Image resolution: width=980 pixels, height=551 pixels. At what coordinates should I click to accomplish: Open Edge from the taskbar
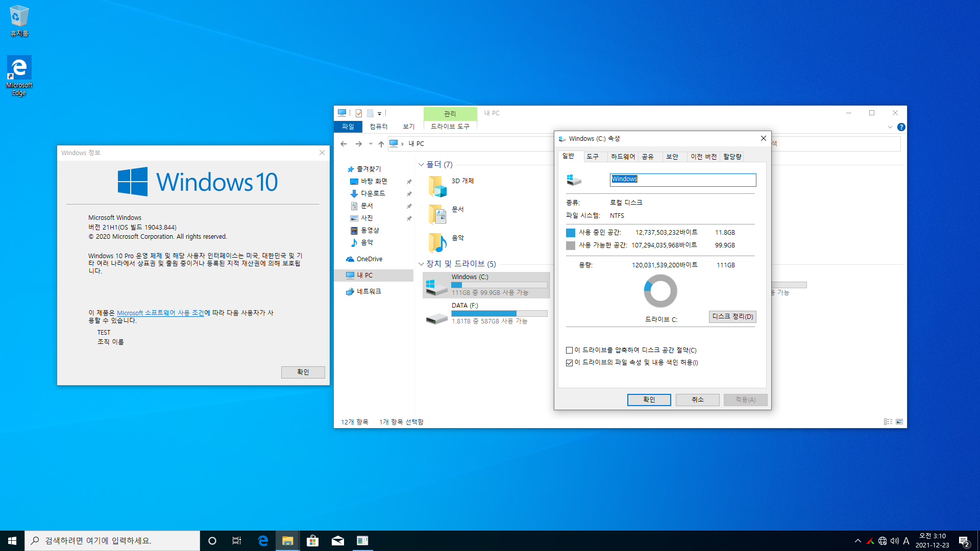click(263, 541)
